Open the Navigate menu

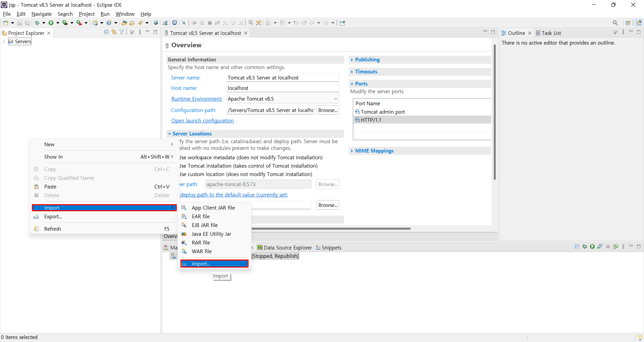click(x=42, y=14)
